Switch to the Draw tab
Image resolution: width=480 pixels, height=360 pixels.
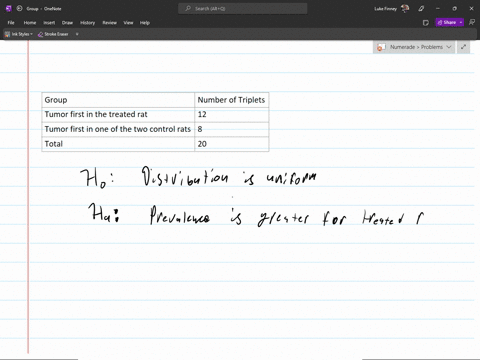pyautogui.click(x=67, y=23)
